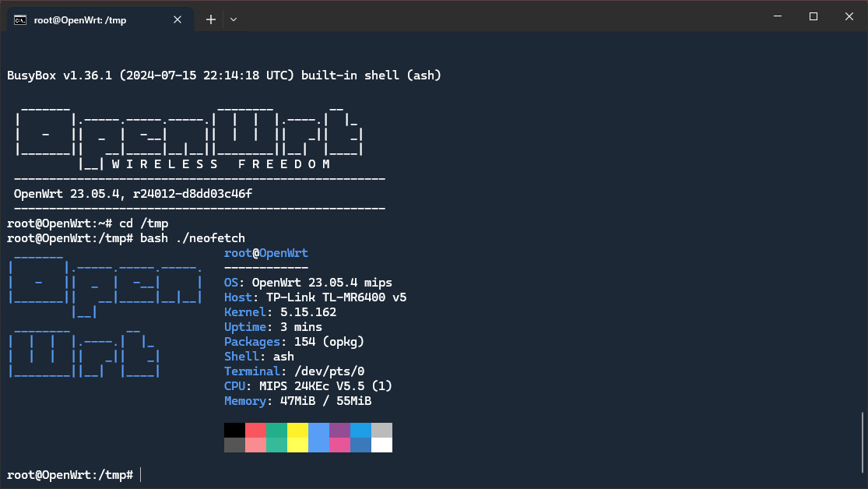Minimize the terminal window

(x=777, y=16)
